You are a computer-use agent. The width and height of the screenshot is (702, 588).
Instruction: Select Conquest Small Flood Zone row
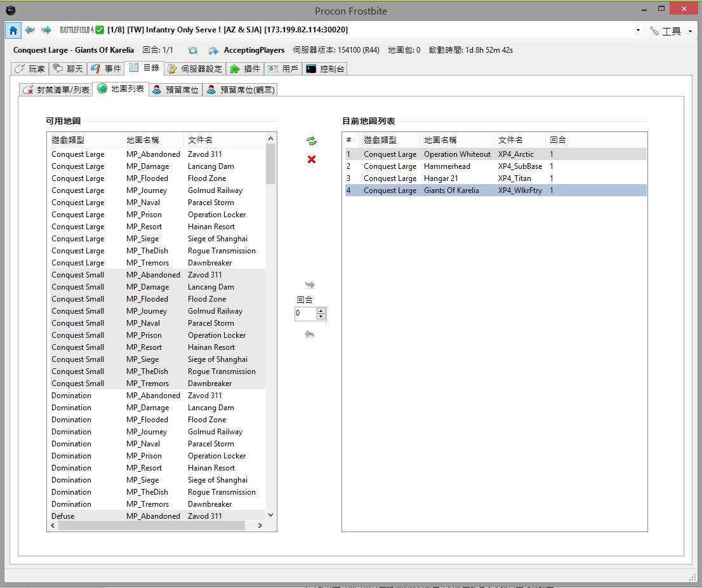pyautogui.click(x=157, y=299)
